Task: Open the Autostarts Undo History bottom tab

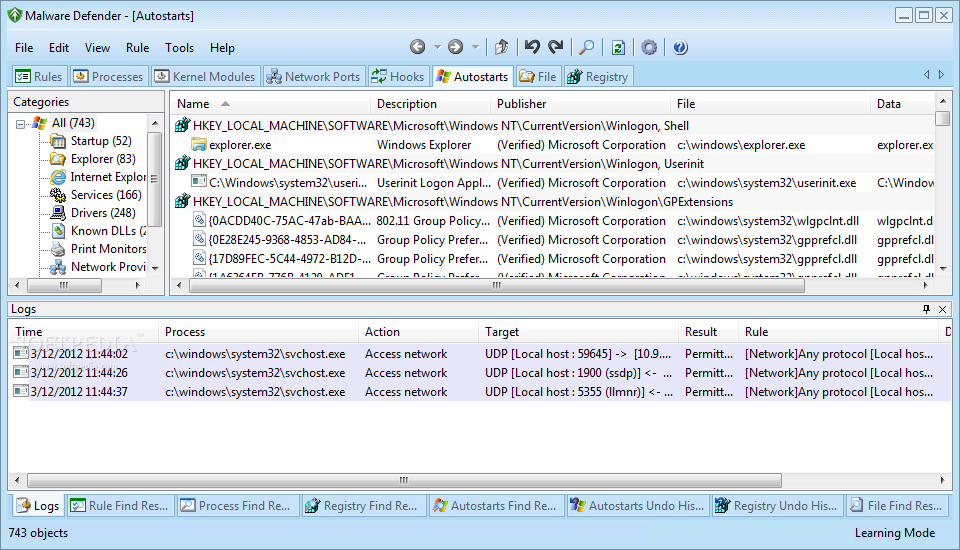Action: (x=639, y=506)
